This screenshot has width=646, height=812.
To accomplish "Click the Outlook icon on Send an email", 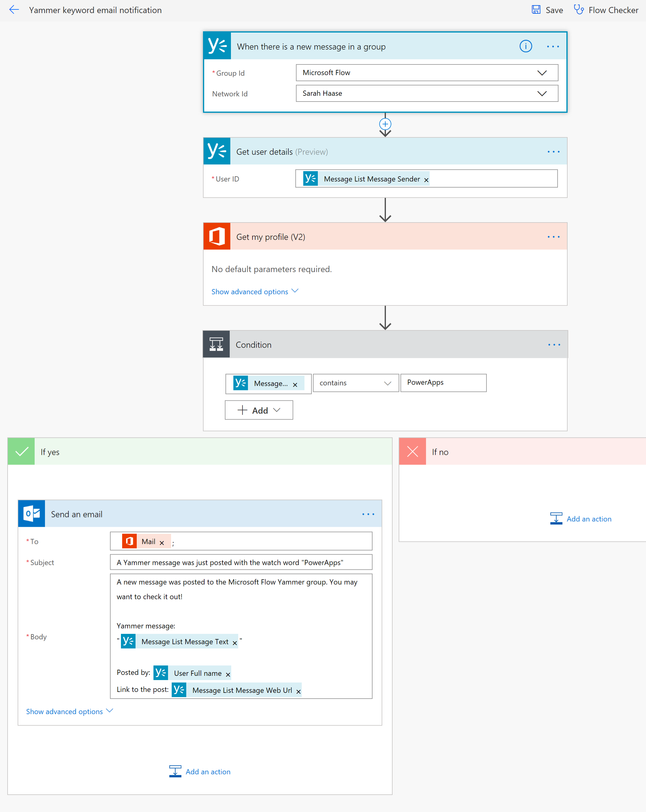I will (32, 513).
